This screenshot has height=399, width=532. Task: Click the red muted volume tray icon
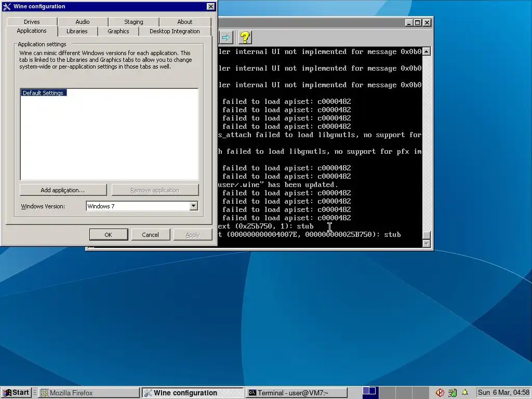(440, 393)
